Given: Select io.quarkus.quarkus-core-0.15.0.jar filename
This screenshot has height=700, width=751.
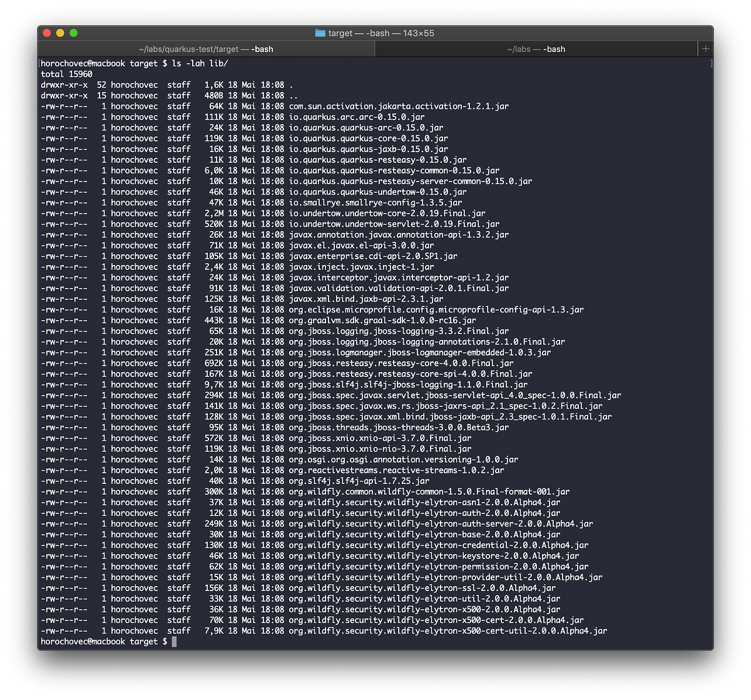Looking at the screenshot, I should tap(369, 138).
